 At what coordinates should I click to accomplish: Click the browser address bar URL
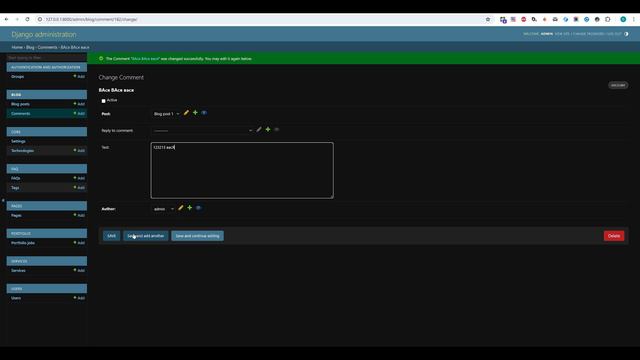tap(91, 19)
